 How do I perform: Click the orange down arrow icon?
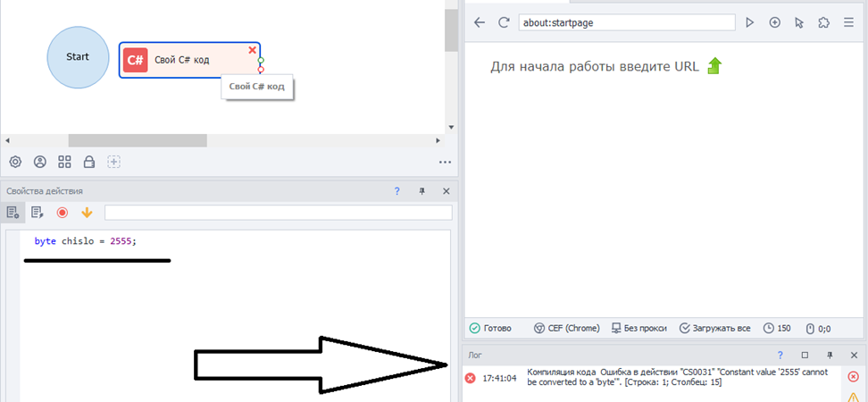click(87, 212)
